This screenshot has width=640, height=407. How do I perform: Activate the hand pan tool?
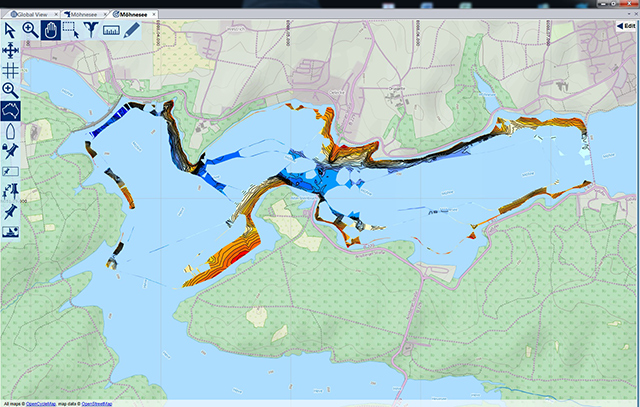pyautogui.click(x=50, y=30)
